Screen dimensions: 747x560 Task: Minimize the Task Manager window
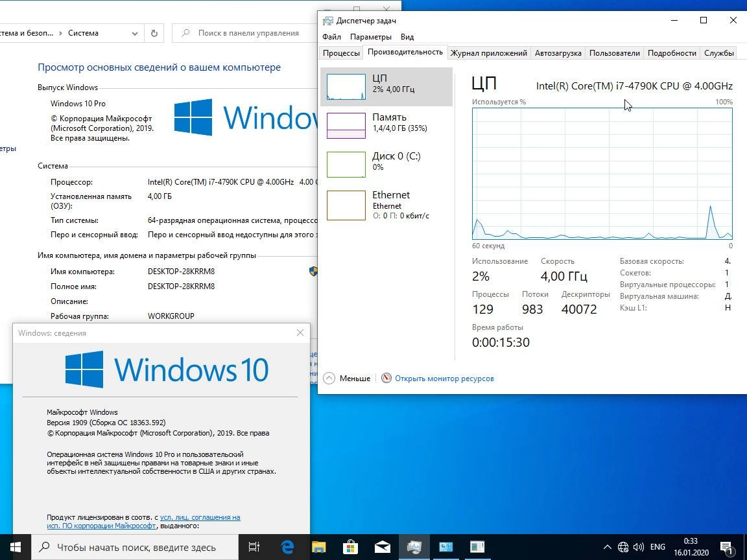[674, 20]
